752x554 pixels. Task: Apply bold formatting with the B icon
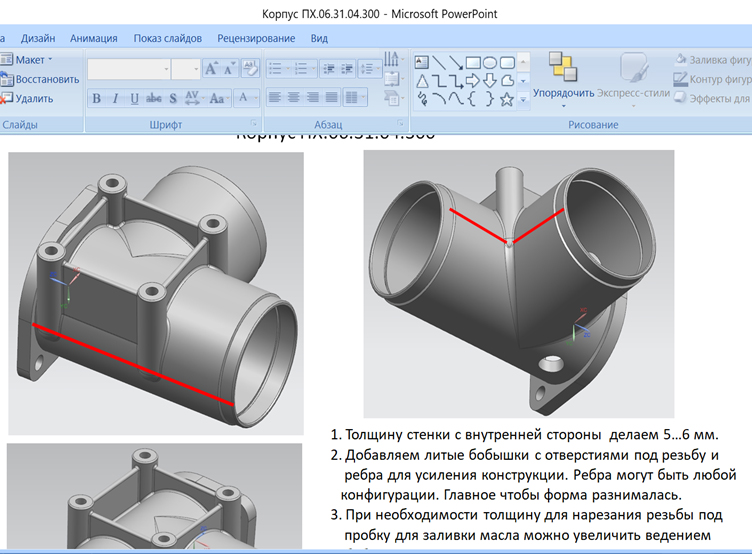97,98
